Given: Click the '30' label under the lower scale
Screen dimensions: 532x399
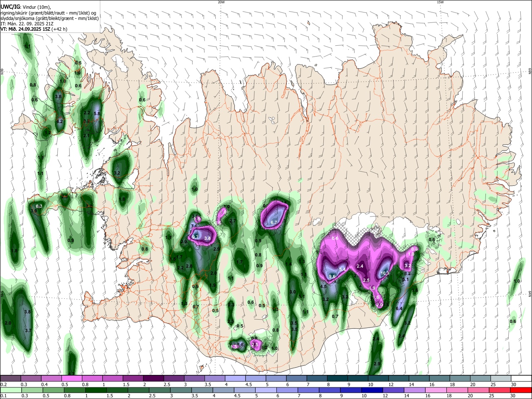Looking at the screenshot, I should pyautogui.click(x=514, y=396).
